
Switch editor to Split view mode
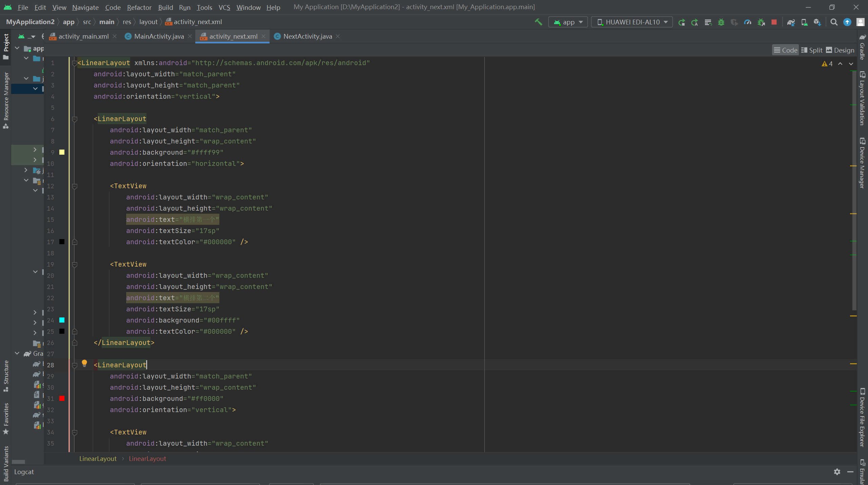[x=812, y=50]
